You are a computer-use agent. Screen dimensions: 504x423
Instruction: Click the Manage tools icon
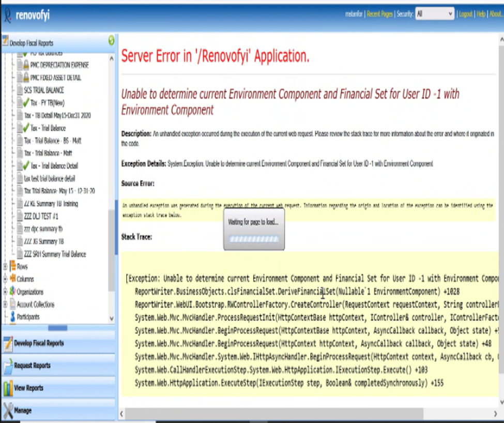(x=8, y=411)
